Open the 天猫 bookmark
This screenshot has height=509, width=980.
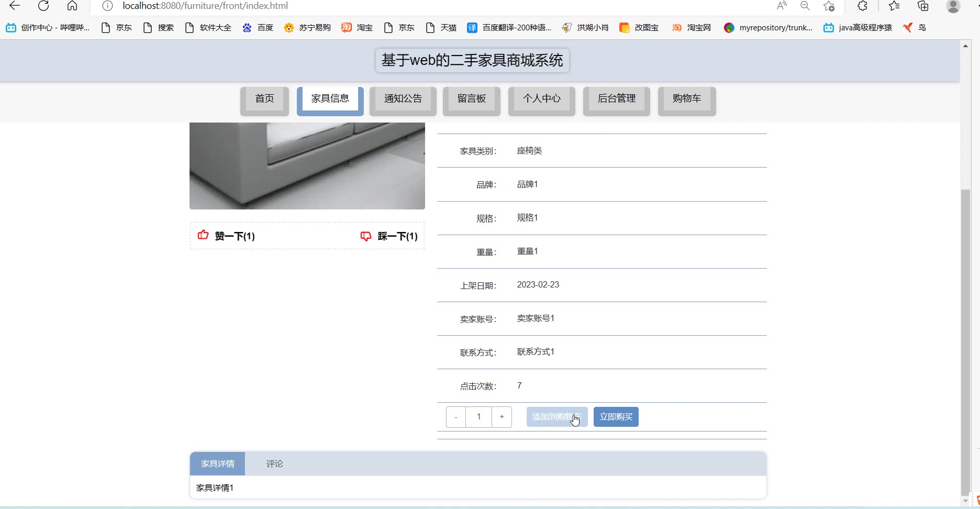click(441, 28)
